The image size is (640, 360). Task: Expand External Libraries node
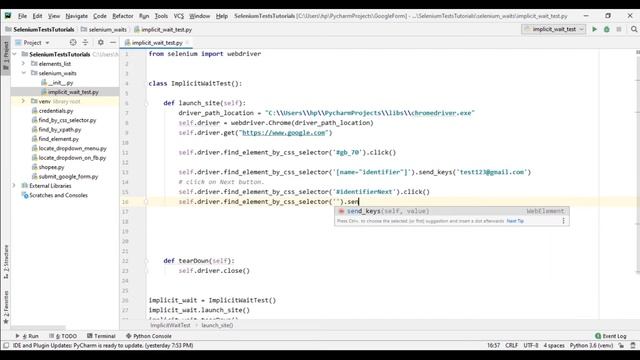[15, 186]
